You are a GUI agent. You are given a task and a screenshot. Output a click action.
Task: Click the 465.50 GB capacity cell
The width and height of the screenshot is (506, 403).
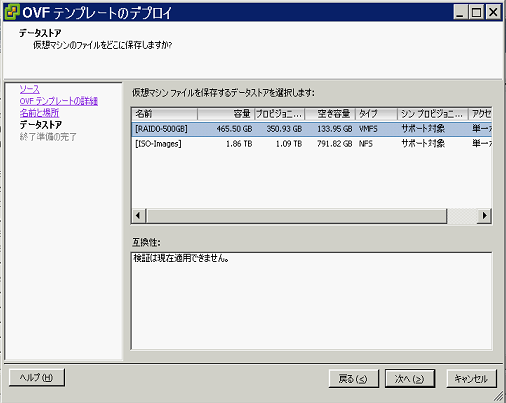tap(234, 129)
